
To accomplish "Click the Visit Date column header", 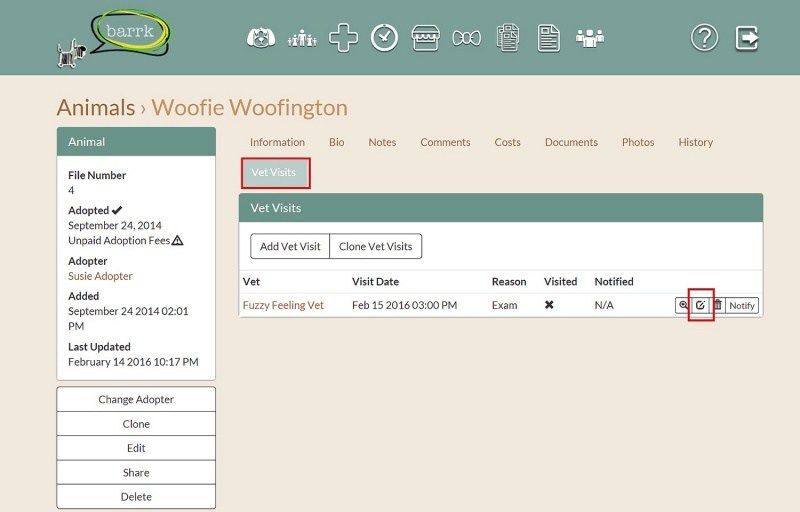I will click(x=376, y=281).
